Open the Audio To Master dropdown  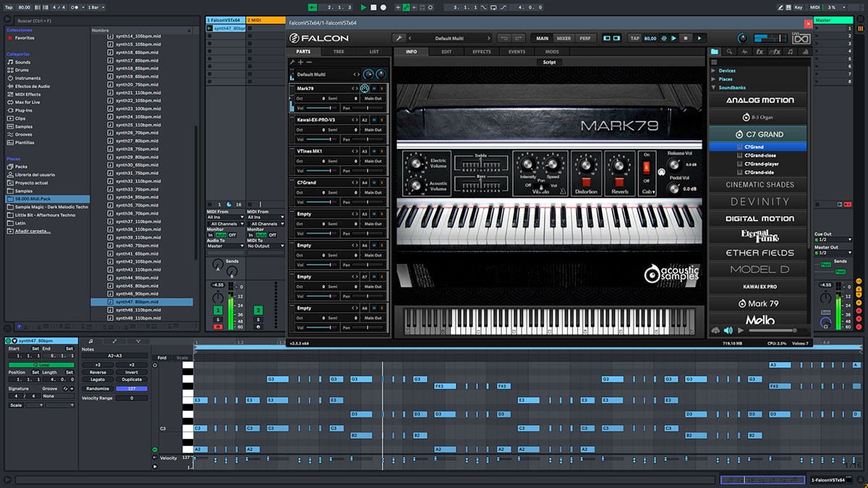[x=225, y=246]
